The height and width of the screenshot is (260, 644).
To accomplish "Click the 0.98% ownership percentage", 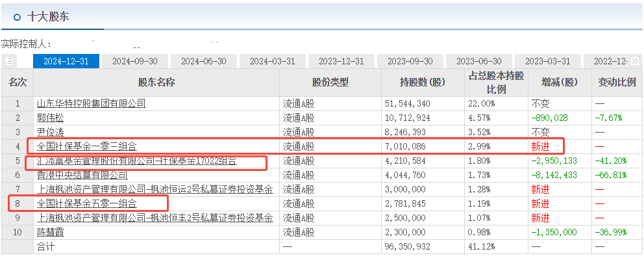I will pyautogui.click(x=479, y=233).
